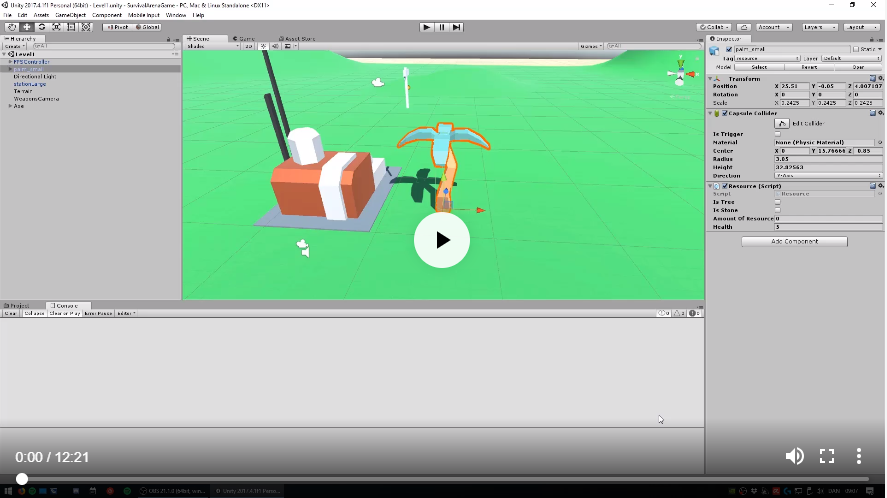The width and height of the screenshot is (887, 498).
Task: Select the Scale tool in Unity toolbar
Action: point(57,27)
